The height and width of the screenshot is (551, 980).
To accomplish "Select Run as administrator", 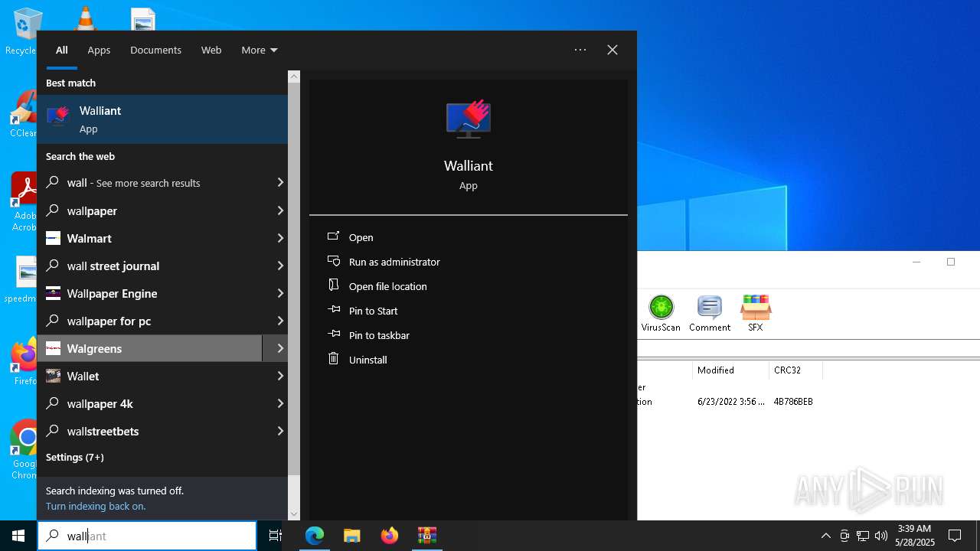I will [394, 262].
